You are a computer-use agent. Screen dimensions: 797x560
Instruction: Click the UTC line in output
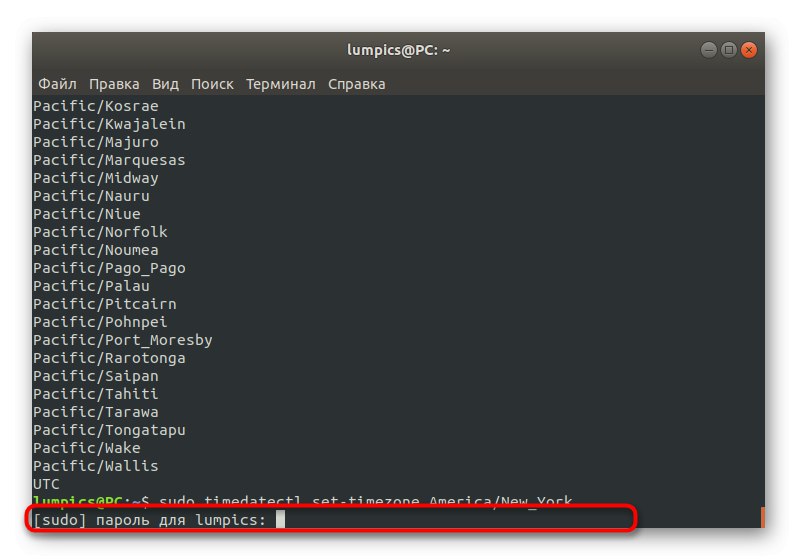(47, 484)
